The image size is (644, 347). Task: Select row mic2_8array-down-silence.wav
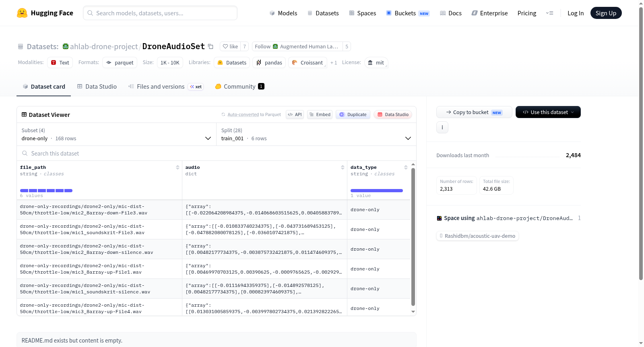coord(214,249)
